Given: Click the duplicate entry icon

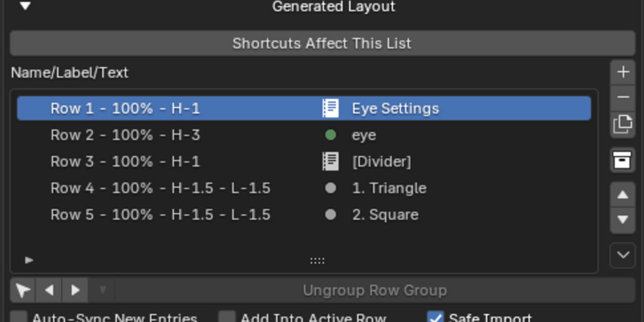Looking at the screenshot, I should tap(623, 124).
